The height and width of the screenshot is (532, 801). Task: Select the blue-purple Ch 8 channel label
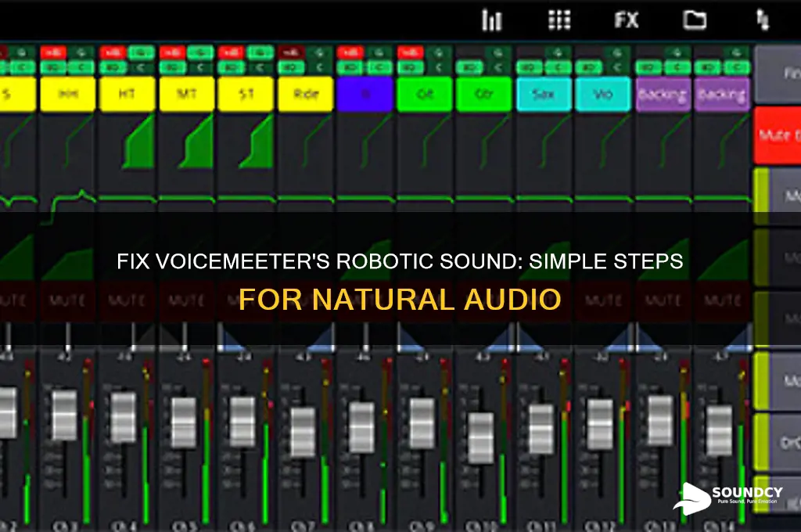(x=365, y=94)
